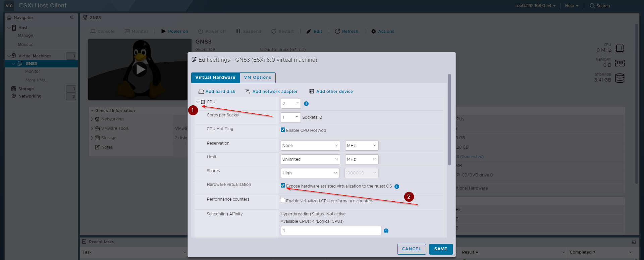644x260 pixels.
Task: Click the info icon beside Scheduling Affinity field
Action: pyautogui.click(x=386, y=231)
